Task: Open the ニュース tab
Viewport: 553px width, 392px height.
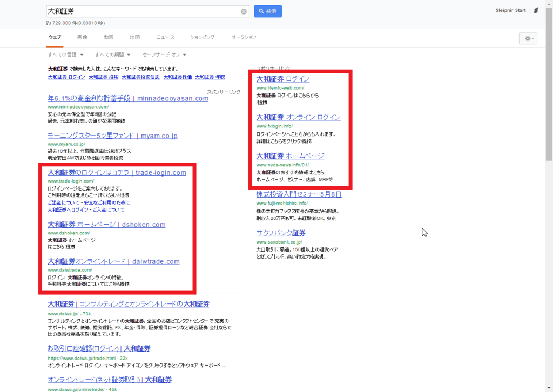Action: [165, 37]
